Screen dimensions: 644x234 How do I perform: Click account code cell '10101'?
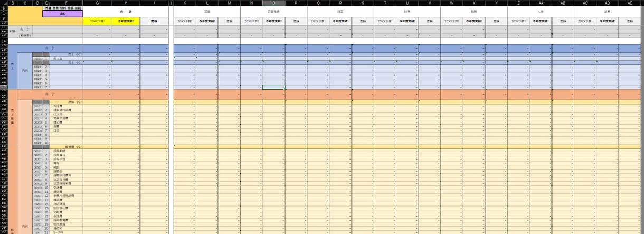(x=37, y=58)
